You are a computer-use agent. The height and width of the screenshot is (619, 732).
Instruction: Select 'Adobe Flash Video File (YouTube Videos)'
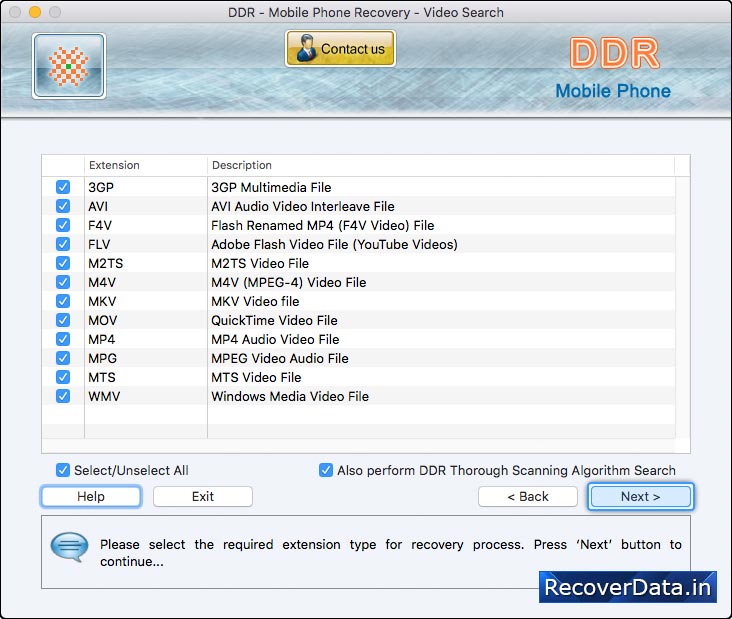334,244
